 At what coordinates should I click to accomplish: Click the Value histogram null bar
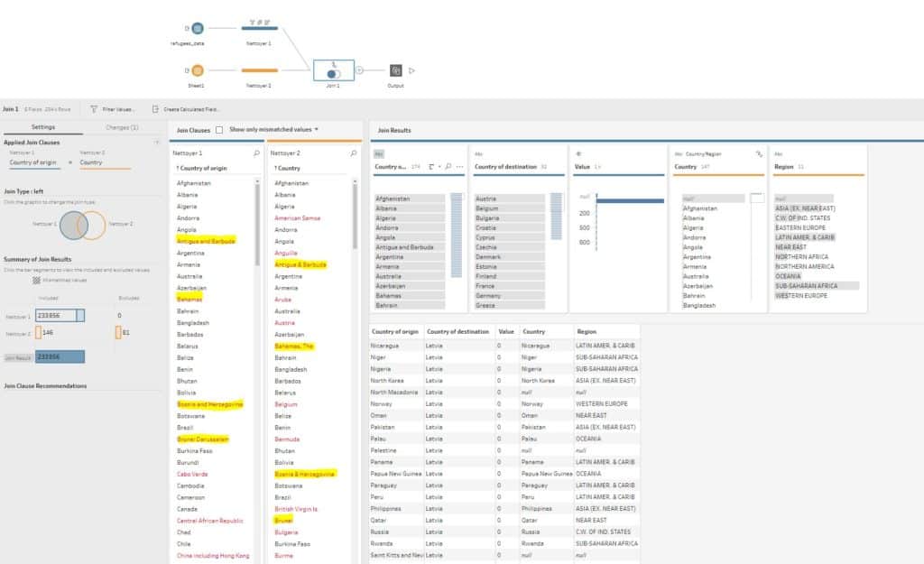click(631, 200)
